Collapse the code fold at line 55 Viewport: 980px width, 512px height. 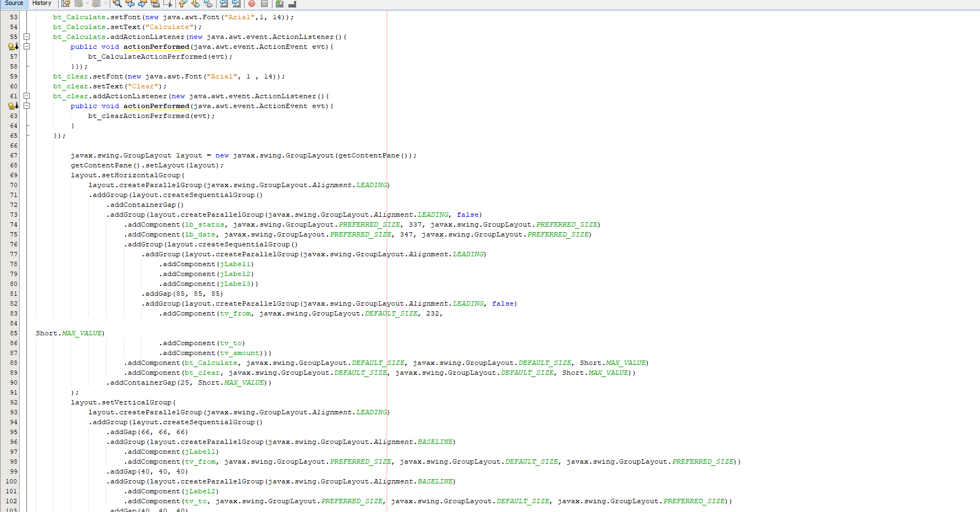tap(26, 37)
